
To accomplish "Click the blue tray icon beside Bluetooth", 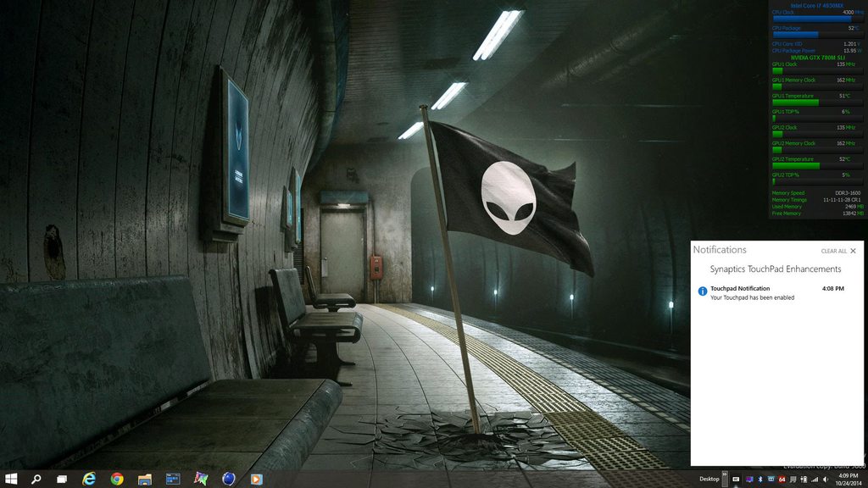I will coord(771,479).
